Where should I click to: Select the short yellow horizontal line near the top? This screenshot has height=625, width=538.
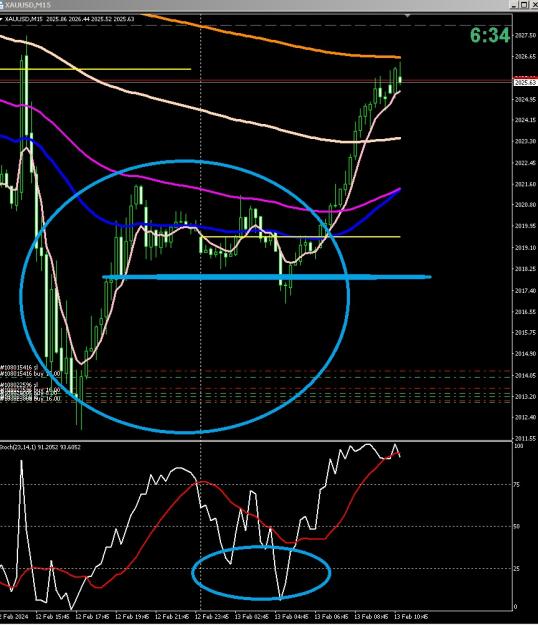(95, 69)
